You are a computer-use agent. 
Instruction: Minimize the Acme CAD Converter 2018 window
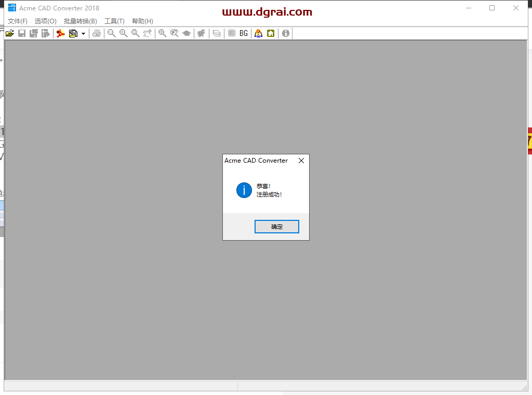[x=469, y=8]
